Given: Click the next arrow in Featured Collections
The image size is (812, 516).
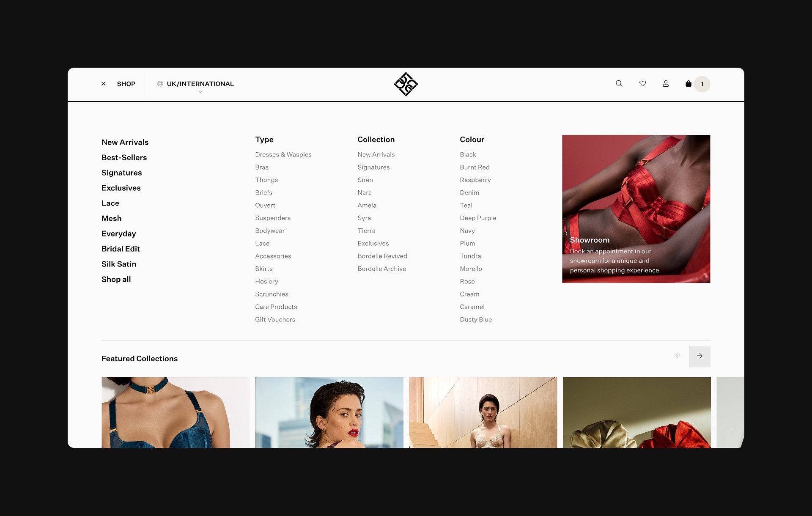Looking at the screenshot, I should [x=700, y=356].
